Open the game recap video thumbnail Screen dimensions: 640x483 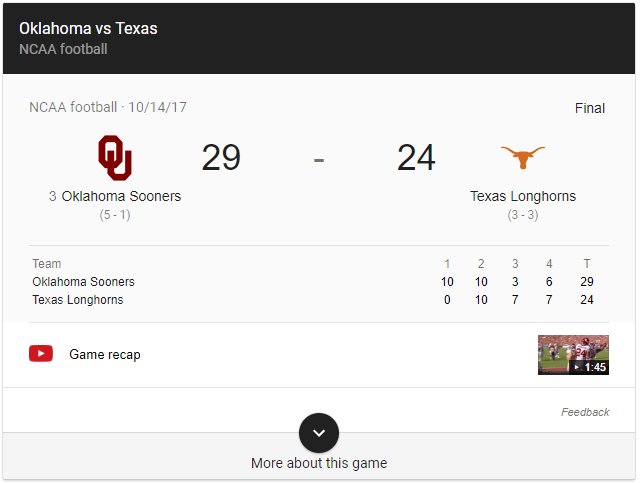click(x=573, y=355)
